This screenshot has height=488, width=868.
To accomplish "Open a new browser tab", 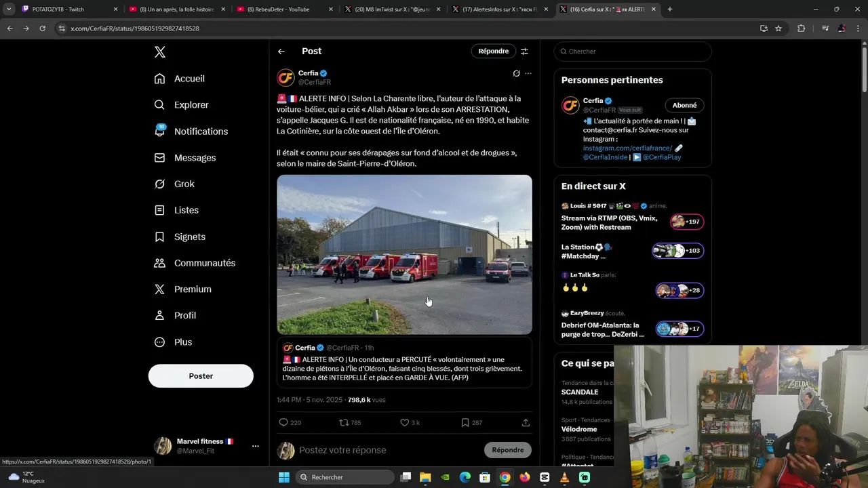I will tap(670, 9).
